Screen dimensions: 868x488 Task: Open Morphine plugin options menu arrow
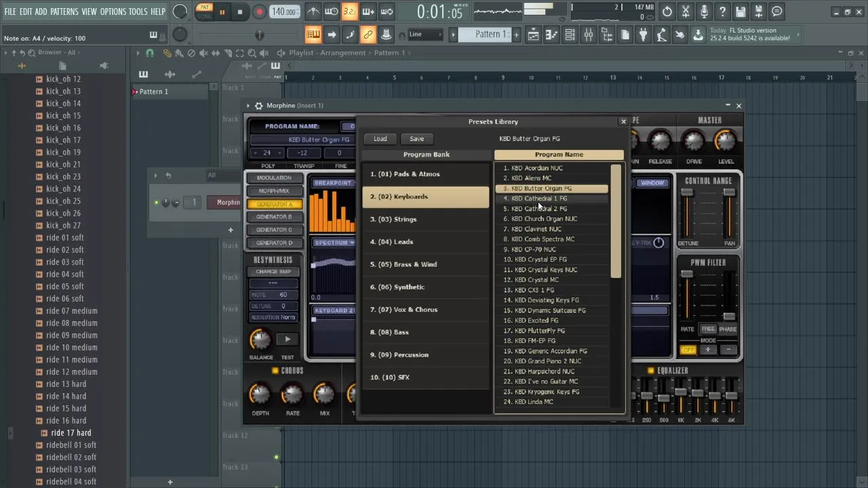point(248,106)
